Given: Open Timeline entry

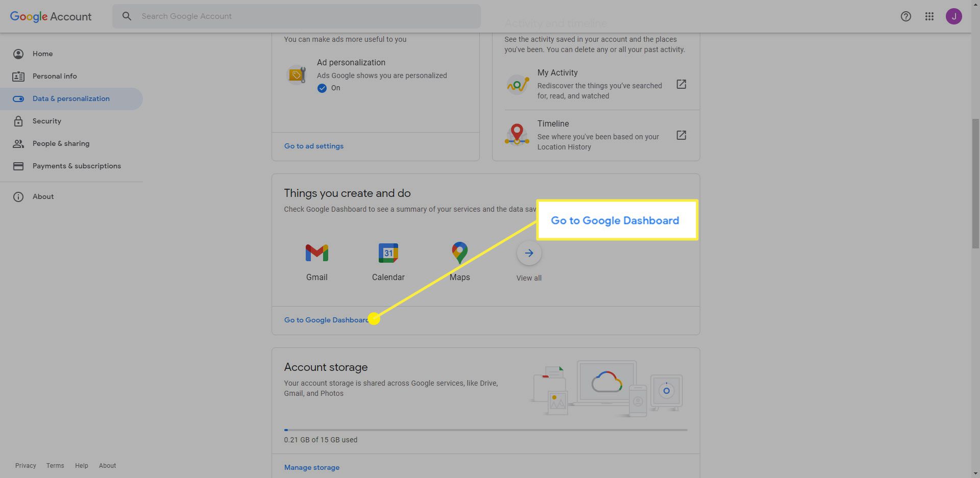Looking at the screenshot, I should point(596,135).
